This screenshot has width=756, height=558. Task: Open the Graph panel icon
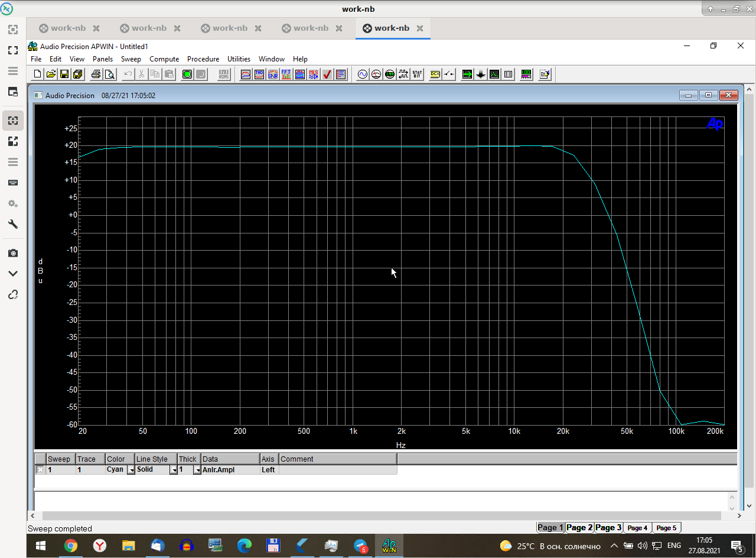tap(494, 74)
